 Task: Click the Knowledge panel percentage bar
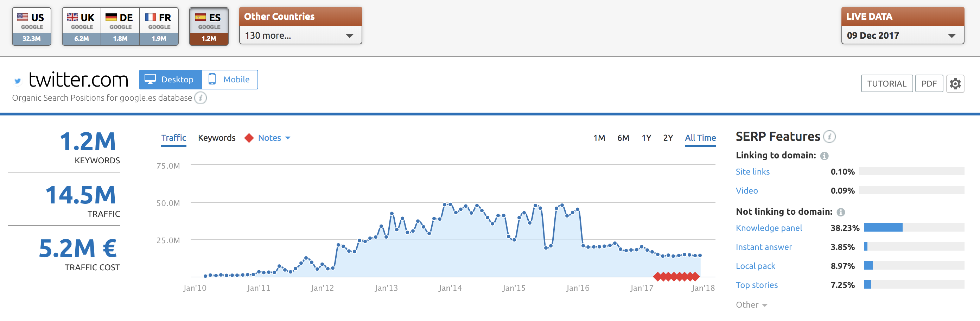[x=914, y=228]
